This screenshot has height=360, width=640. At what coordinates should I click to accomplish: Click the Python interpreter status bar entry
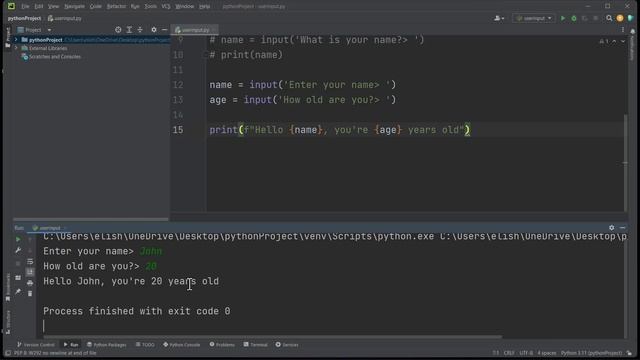click(591, 353)
